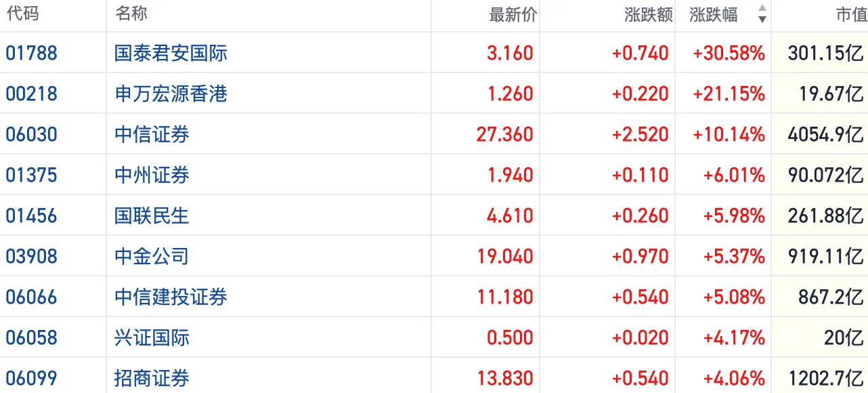This screenshot has width=868, height=393.
Task: Open stock 中信建投证券
Action: pos(171,297)
